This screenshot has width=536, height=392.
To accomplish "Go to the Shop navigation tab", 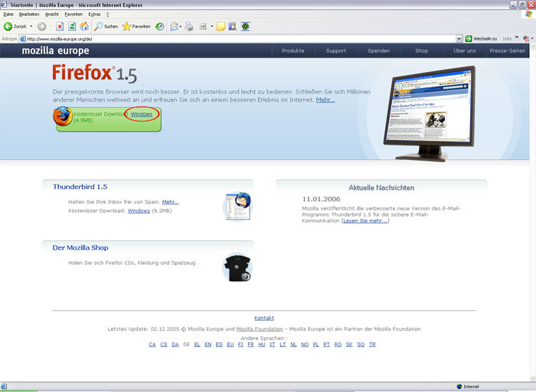I will tap(422, 51).
